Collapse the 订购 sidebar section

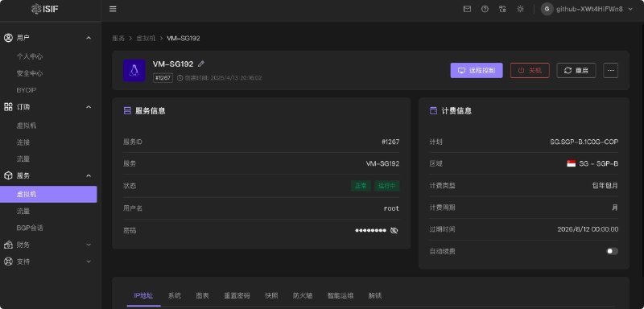[x=89, y=107]
